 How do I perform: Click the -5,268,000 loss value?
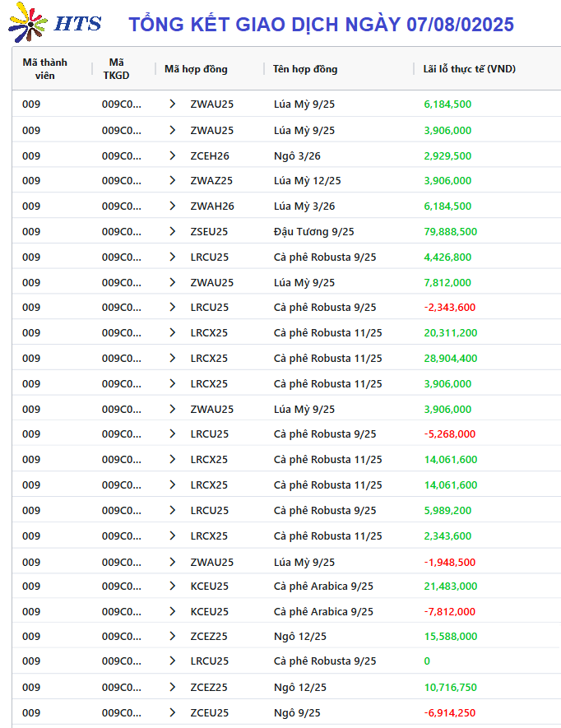pos(450,434)
